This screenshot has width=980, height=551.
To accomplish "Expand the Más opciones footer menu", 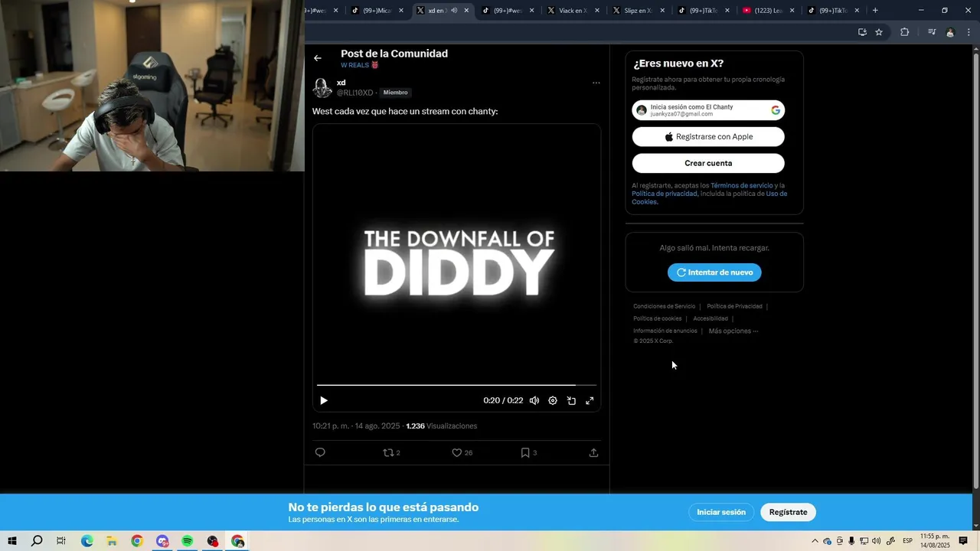I will pos(733,331).
